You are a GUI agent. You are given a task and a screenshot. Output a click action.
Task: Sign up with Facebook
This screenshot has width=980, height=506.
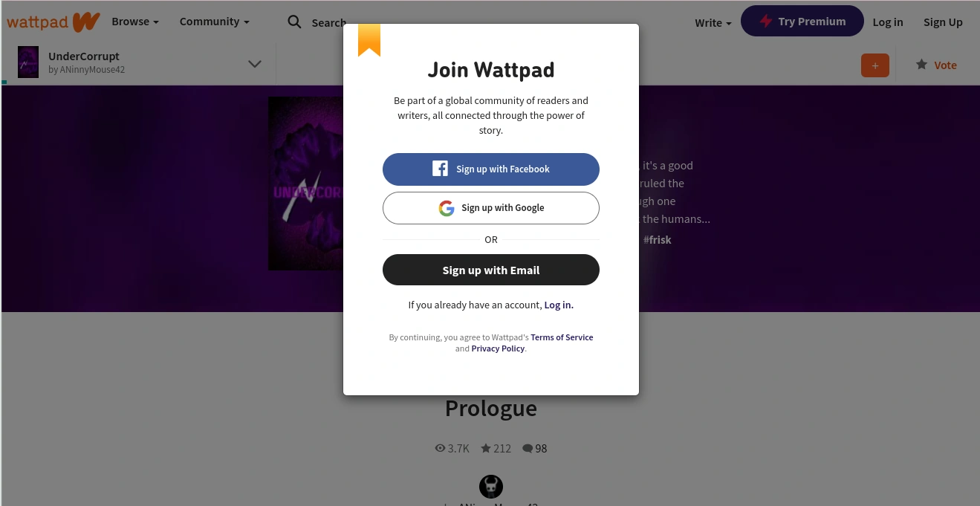pyautogui.click(x=491, y=169)
